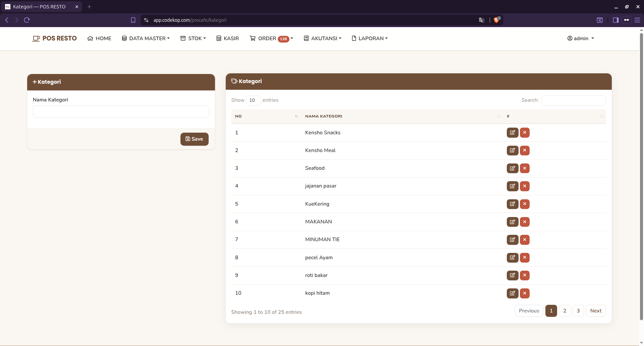Jump to page 3

(x=578, y=311)
